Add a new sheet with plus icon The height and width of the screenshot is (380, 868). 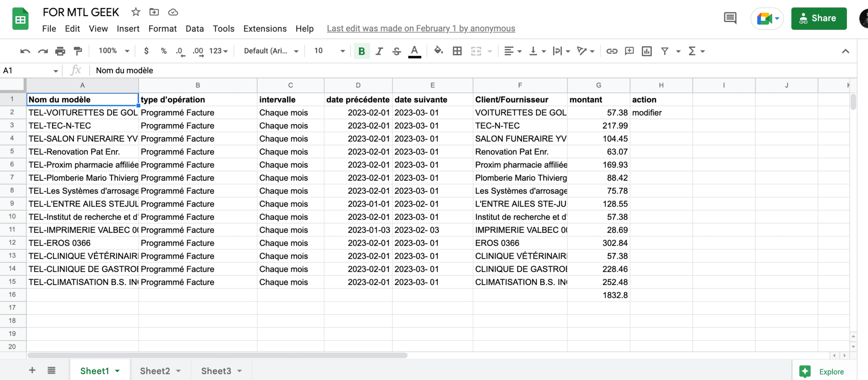click(32, 370)
